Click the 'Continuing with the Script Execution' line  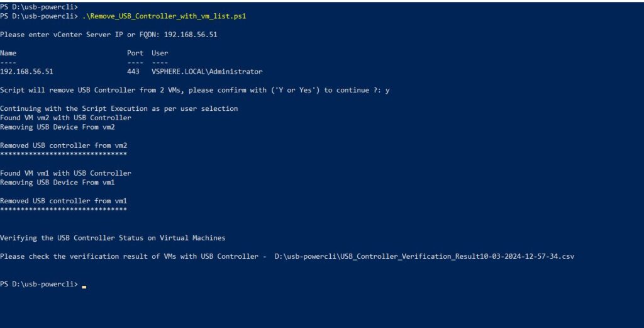click(x=119, y=109)
